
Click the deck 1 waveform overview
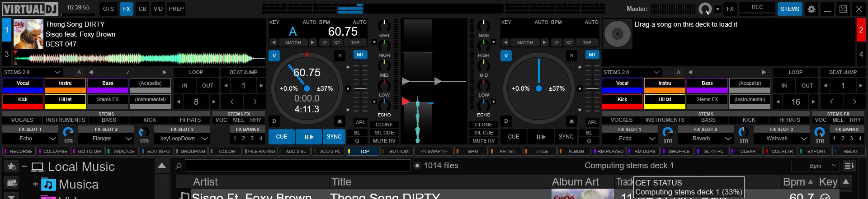140,58
